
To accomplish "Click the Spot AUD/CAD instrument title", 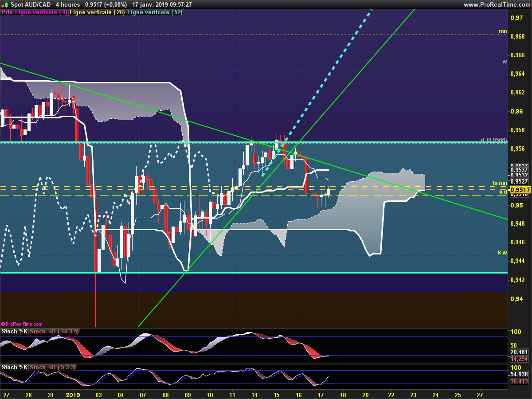I will coord(30,4).
